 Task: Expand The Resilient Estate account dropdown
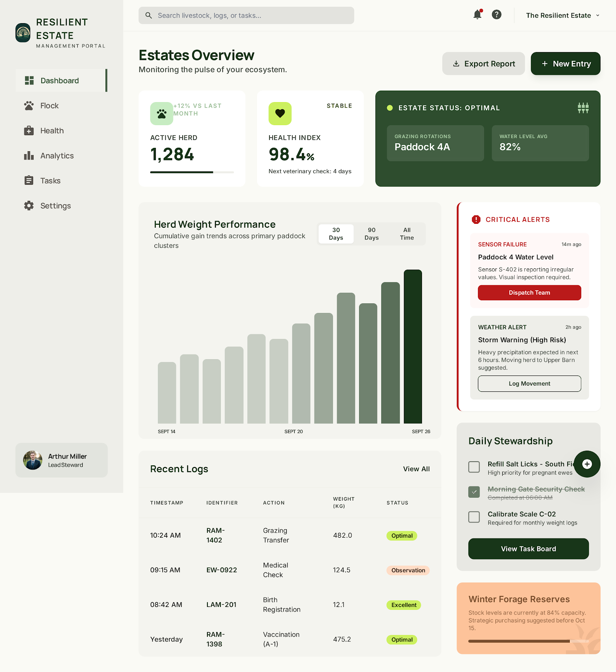563,16
